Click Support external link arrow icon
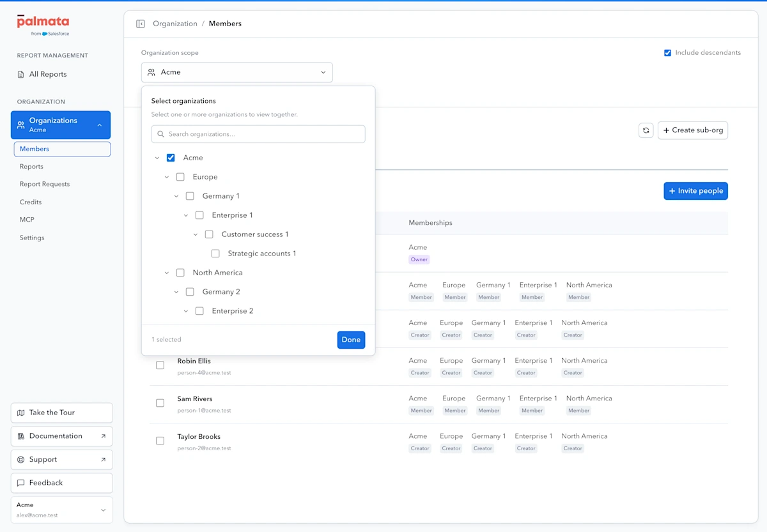The height and width of the screenshot is (532, 767). point(104,460)
